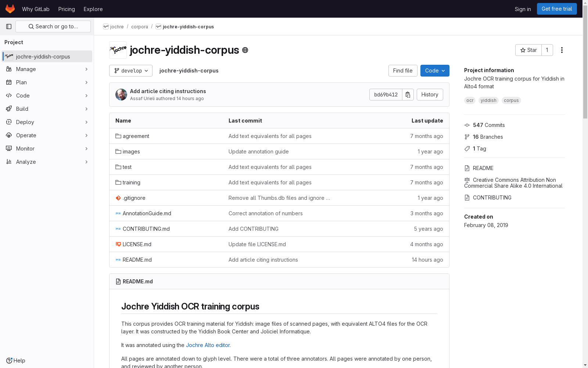Viewport: 588px width, 368px height.
Task: Open commit bd69b412 hash link
Action: tap(386, 95)
